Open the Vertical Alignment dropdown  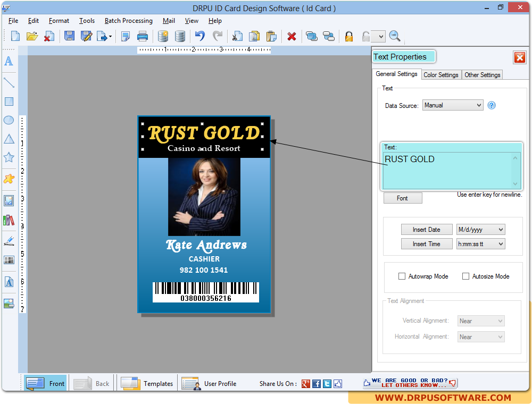(481, 321)
